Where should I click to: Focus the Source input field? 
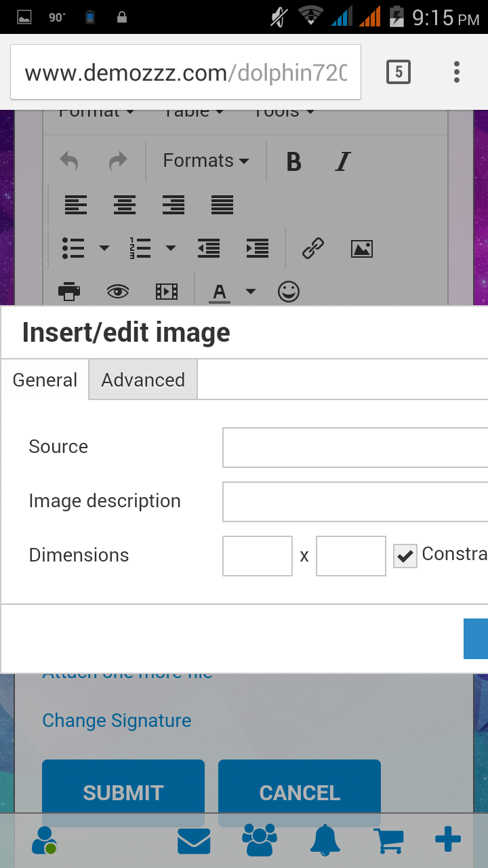355,448
